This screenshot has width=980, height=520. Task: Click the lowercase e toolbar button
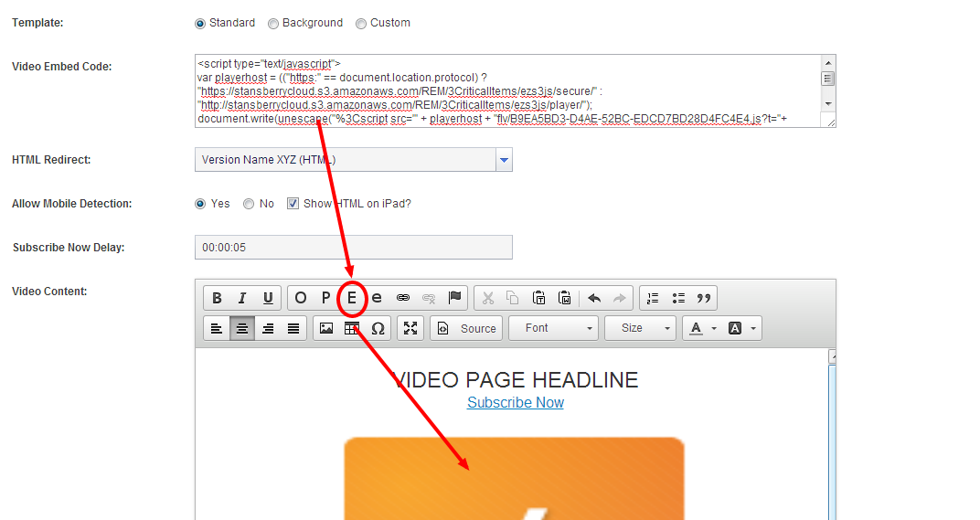377,298
